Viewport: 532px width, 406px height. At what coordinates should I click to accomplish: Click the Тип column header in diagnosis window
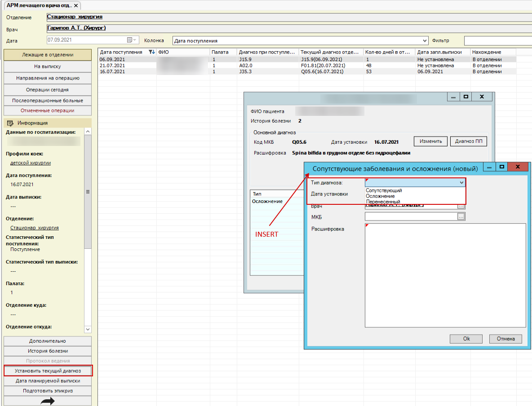(277, 194)
